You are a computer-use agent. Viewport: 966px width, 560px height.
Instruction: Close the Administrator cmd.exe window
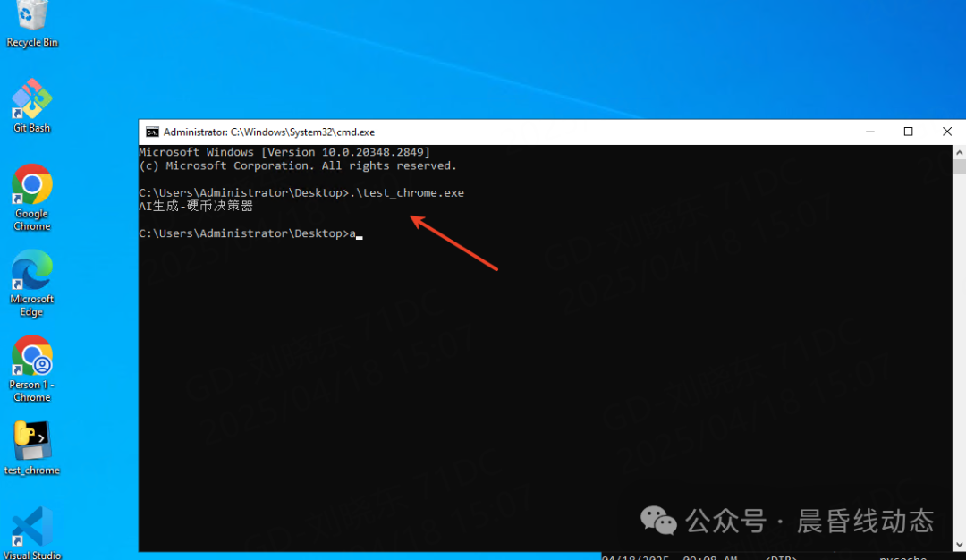[946, 132]
